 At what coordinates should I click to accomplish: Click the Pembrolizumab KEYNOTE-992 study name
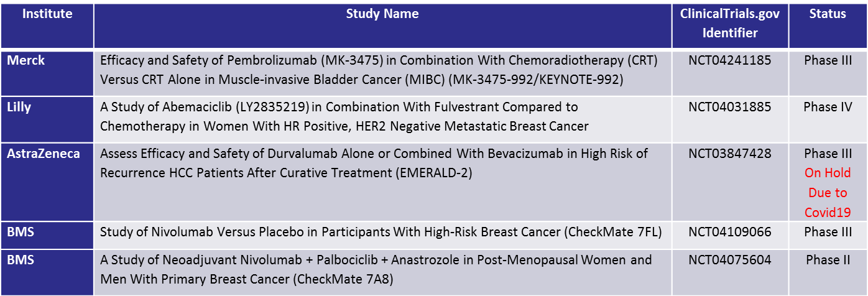379,70
